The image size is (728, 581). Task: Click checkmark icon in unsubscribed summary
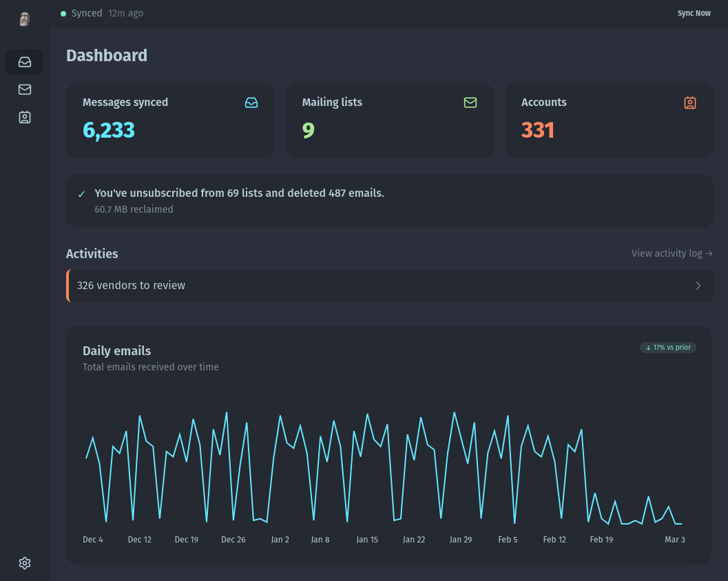click(82, 194)
